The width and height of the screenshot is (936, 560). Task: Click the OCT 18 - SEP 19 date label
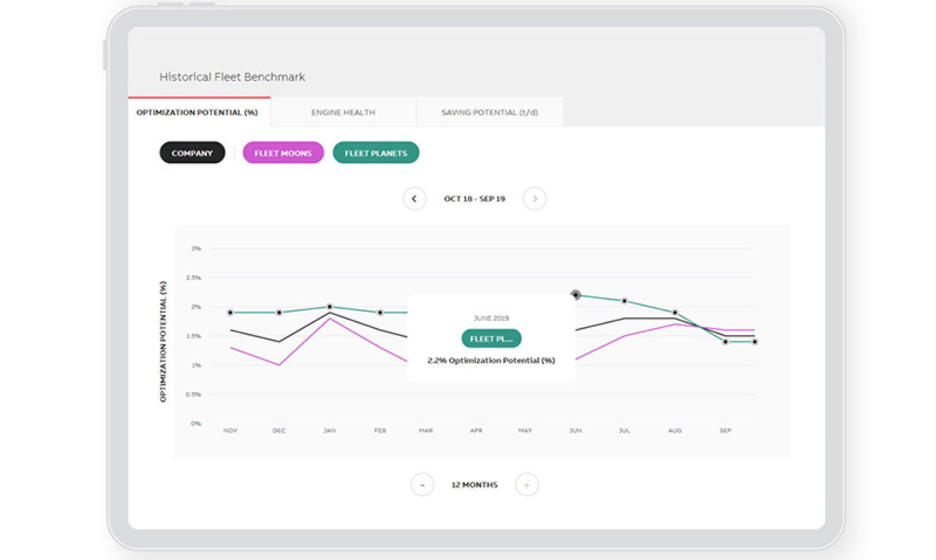(474, 199)
